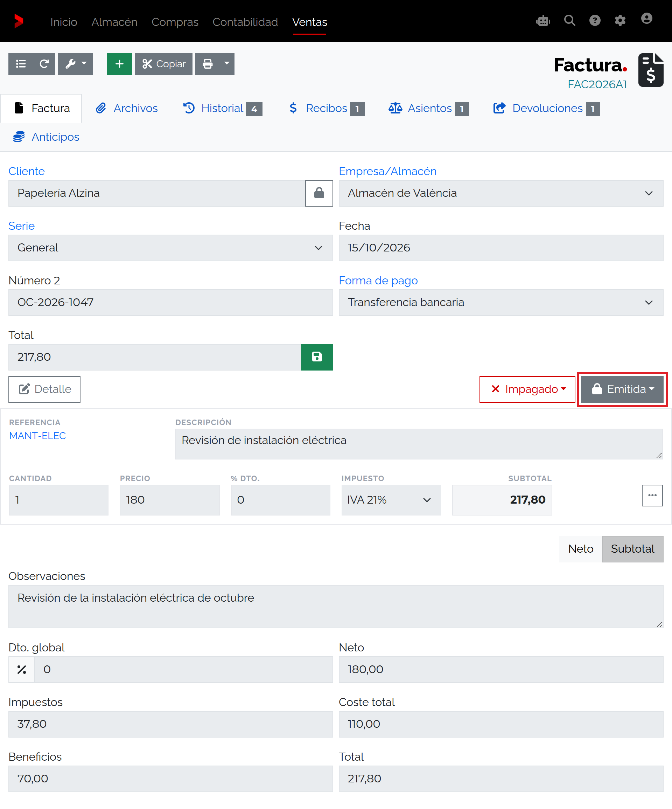Viewport: 672px width, 809px height.
Task: Open the help question mark icon
Action: (595, 20)
